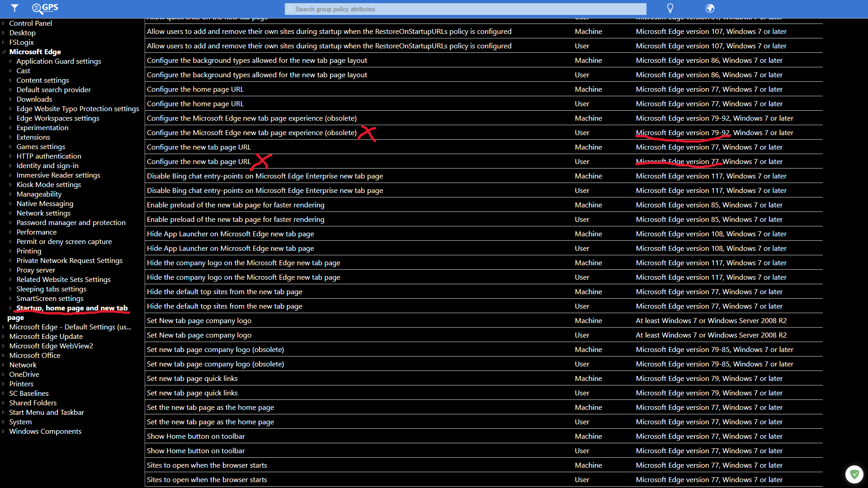
Task: Focus the search group policy attributes field
Action: click(x=466, y=9)
